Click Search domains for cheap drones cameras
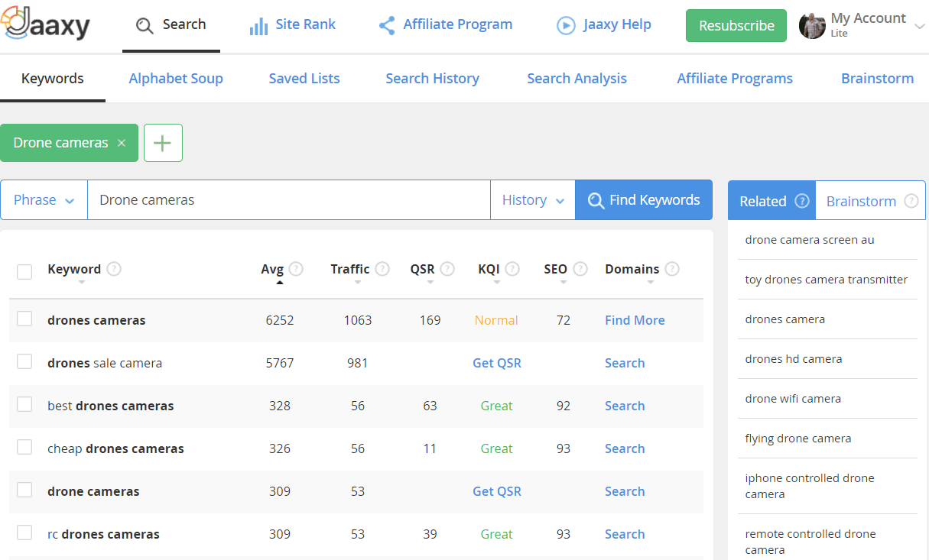 pos(625,448)
